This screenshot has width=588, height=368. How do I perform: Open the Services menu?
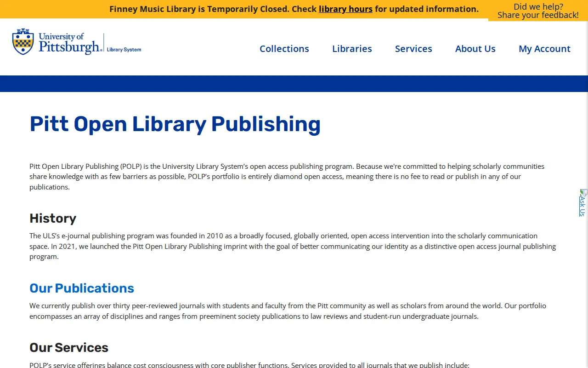point(413,49)
